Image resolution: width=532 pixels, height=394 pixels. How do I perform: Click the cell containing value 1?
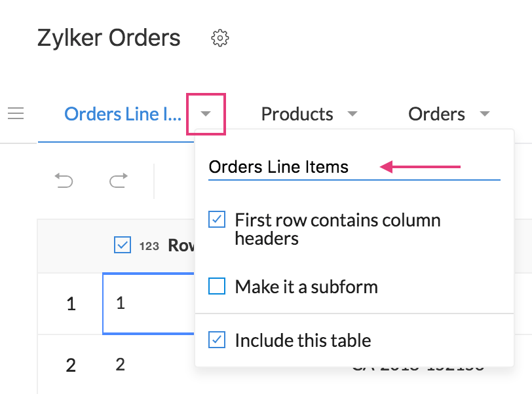point(148,303)
